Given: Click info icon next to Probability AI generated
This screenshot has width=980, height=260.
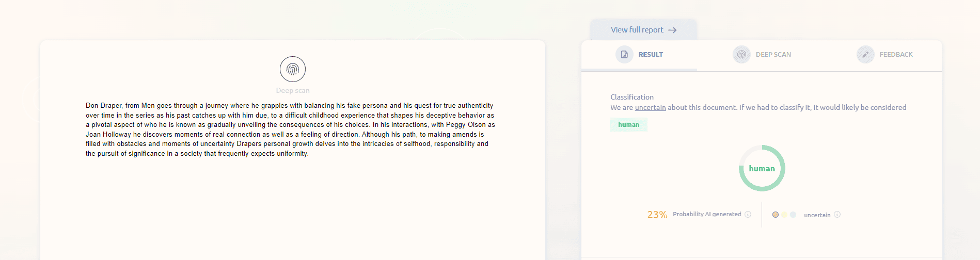Looking at the screenshot, I should (x=748, y=215).
